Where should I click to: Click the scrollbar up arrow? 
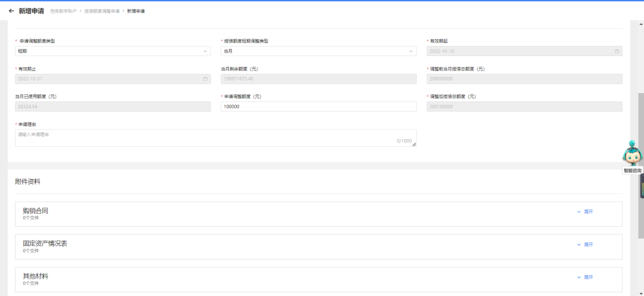(640, 24)
